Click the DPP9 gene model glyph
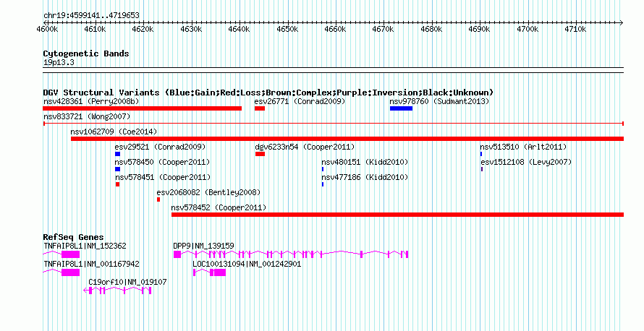 pyautogui.click(x=291, y=254)
